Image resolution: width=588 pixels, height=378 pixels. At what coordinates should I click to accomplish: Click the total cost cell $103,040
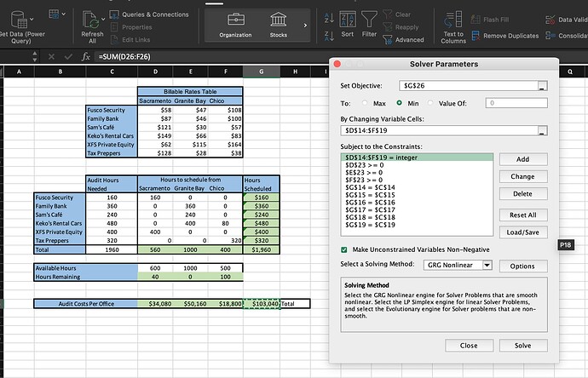click(x=262, y=303)
